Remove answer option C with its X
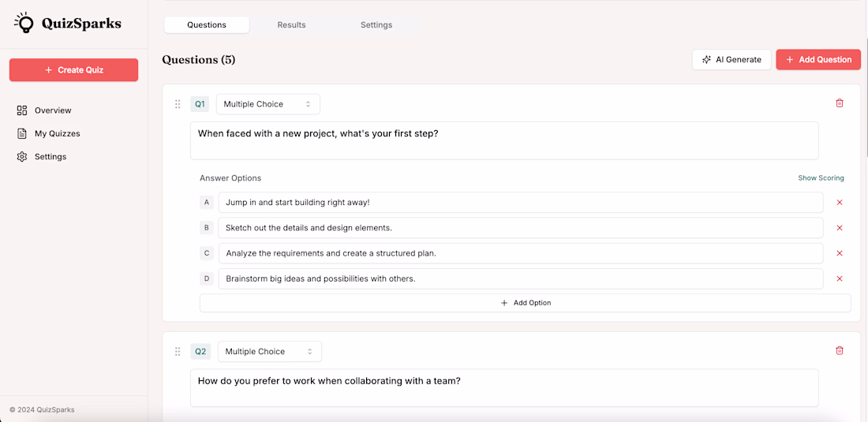Screen dimensions: 868x422 840,253
